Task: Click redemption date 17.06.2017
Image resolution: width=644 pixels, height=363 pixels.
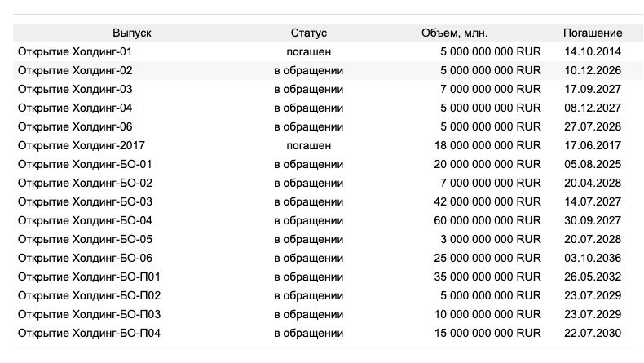Action: (593, 145)
